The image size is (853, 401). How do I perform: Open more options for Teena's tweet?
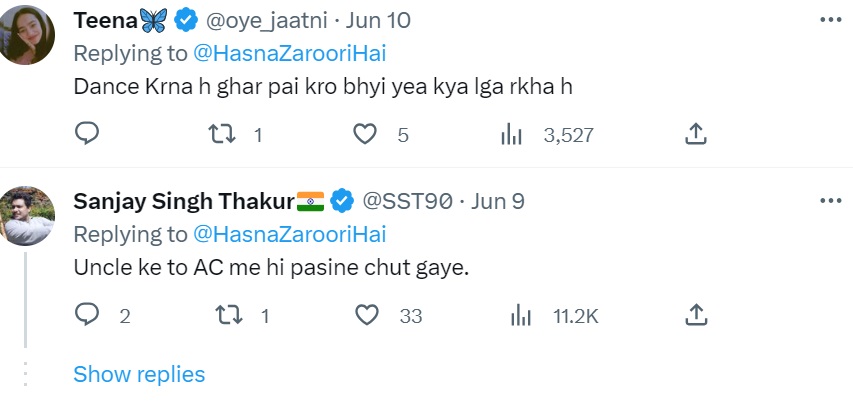(829, 20)
